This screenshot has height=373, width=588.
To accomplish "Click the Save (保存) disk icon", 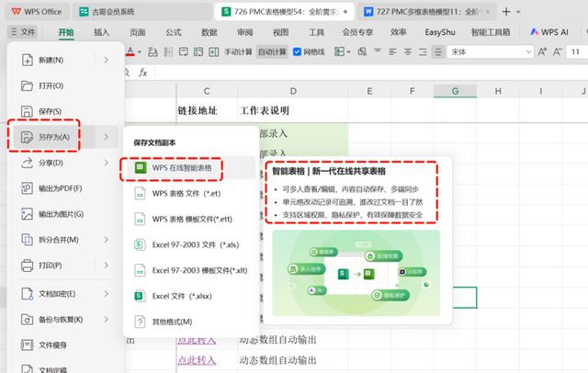I will pos(27,111).
